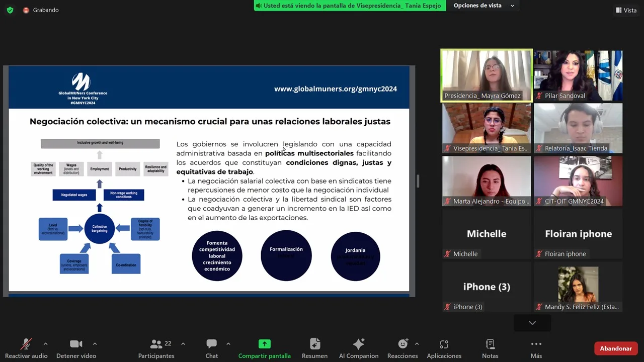Select Pilar Sandoval's video thumbnail

(578, 75)
